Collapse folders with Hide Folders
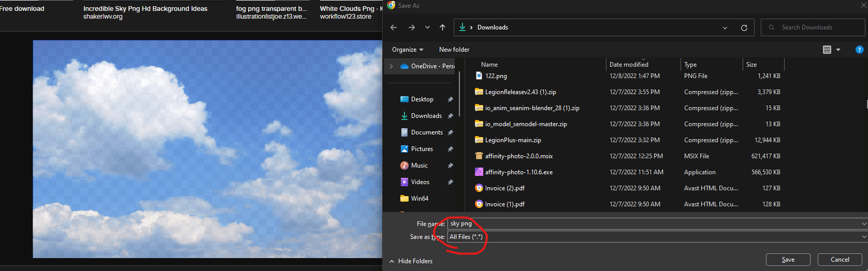Screen dimensions: 868x271 (411, 261)
